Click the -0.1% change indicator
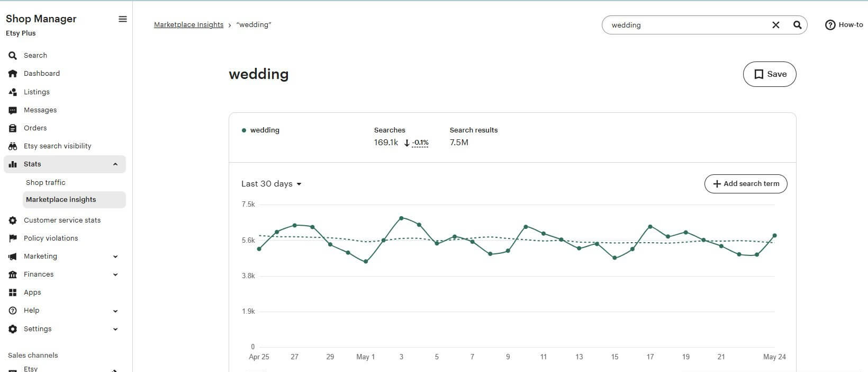Screen dimensions: 868x372 click(420, 143)
